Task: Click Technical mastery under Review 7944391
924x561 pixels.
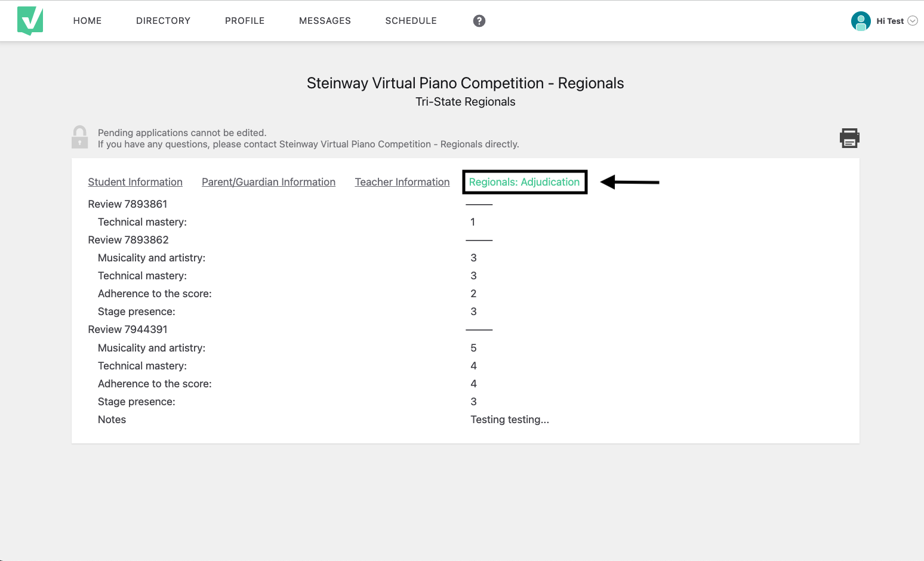Action: pos(143,366)
